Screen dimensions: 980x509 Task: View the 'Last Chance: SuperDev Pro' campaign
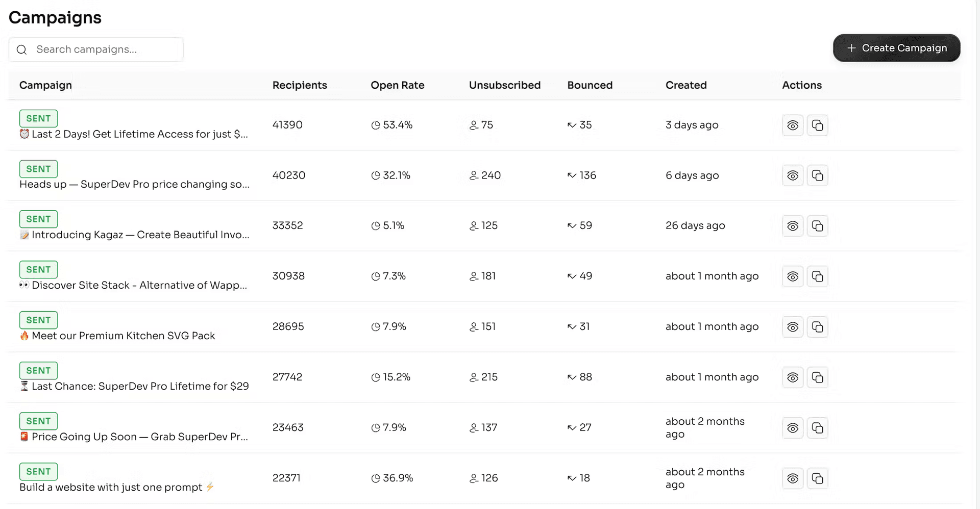click(792, 377)
